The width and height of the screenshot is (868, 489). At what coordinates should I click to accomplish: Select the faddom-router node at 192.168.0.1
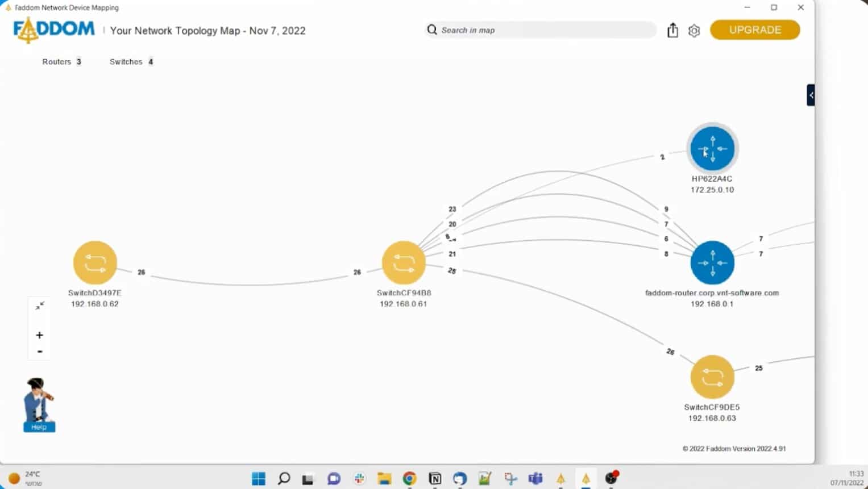(712, 262)
